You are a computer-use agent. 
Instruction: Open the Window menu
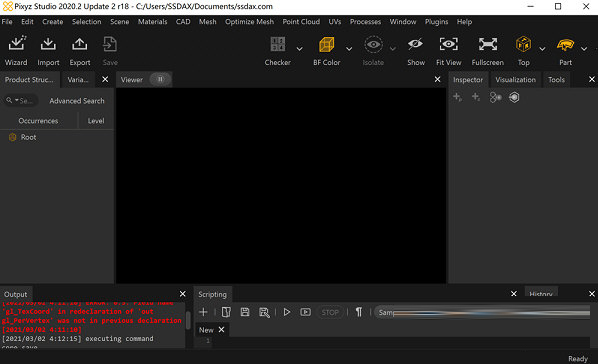point(403,22)
